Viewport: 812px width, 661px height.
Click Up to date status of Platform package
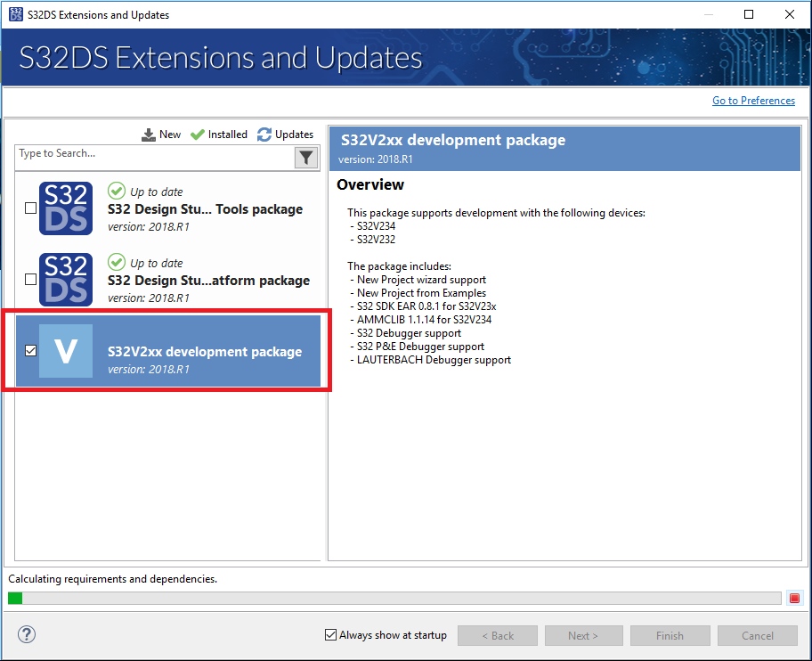click(x=145, y=263)
